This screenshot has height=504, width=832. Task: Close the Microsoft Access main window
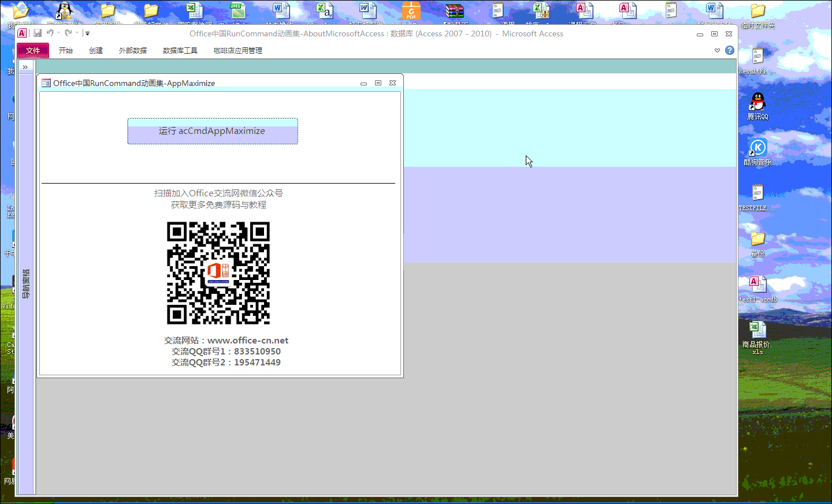[729, 34]
